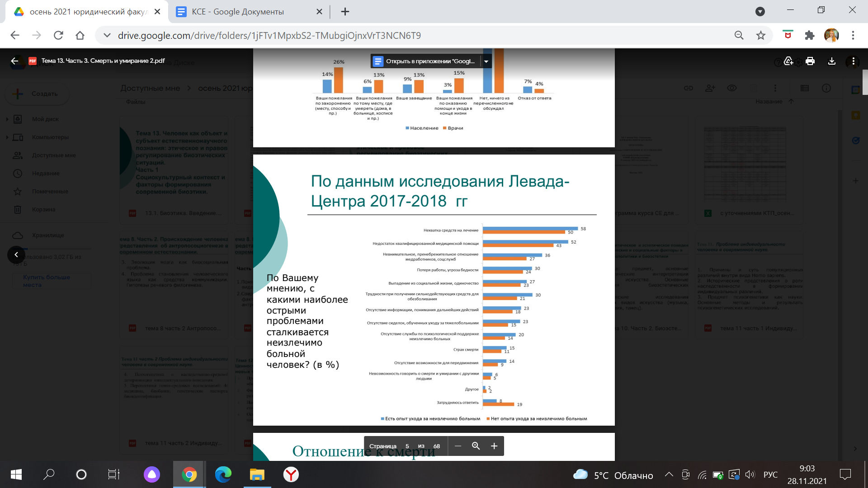Open the Chrome three-dot menu
Image resolution: width=868 pixels, height=488 pixels.
click(x=853, y=35)
